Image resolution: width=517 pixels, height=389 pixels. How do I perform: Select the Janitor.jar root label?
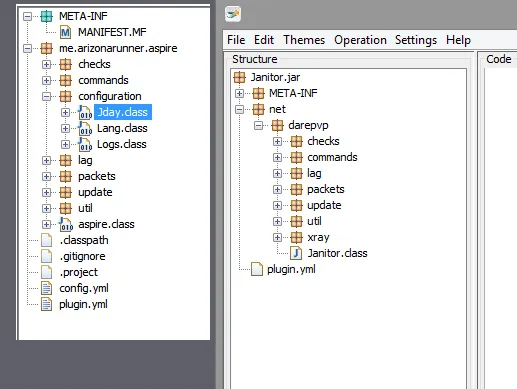click(x=275, y=77)
